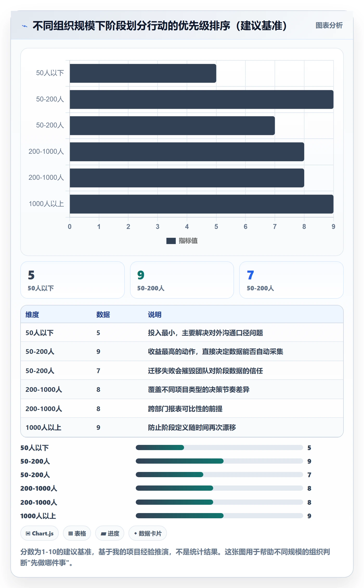
Task: Select the green 9 stat card
Action: point(182,280)
